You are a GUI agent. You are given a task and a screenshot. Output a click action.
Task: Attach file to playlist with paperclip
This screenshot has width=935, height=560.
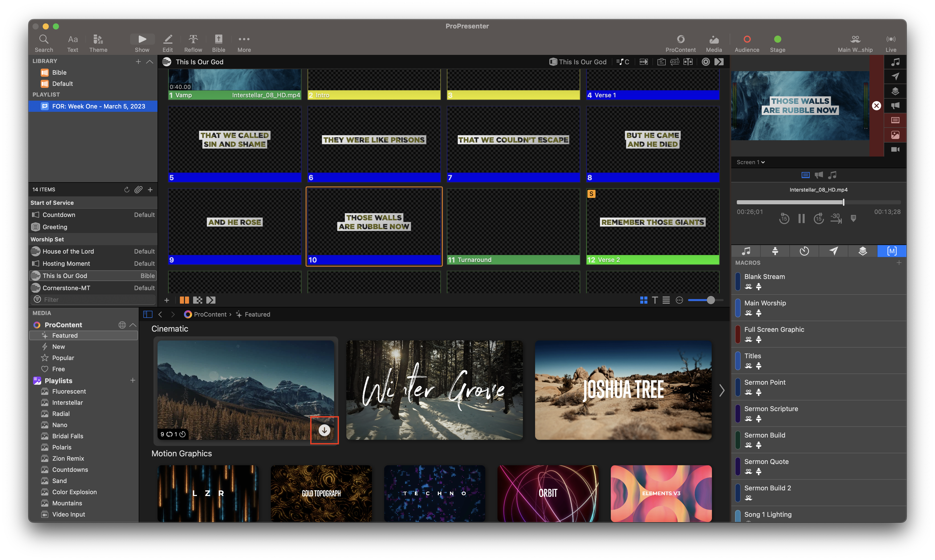click(138, 190)
